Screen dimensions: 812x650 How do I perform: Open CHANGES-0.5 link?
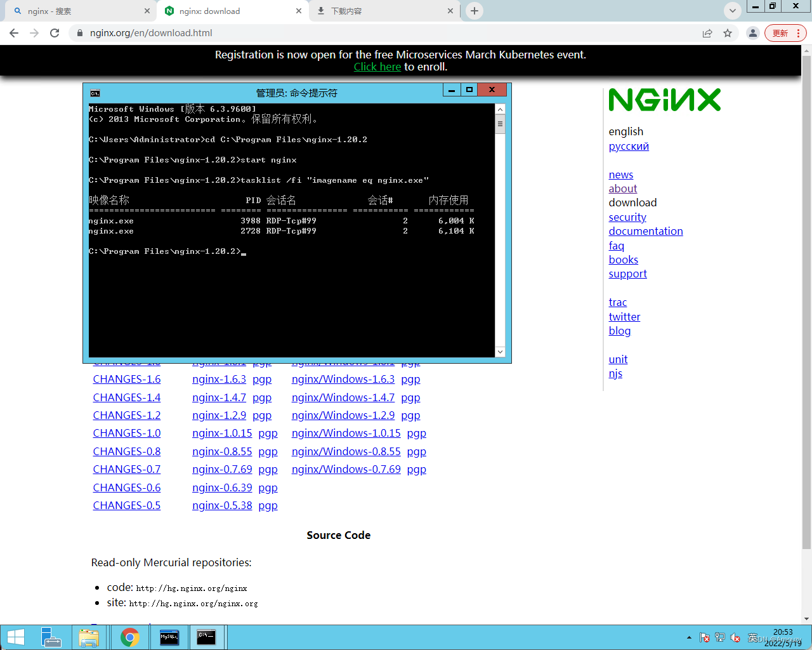[127, 505]
